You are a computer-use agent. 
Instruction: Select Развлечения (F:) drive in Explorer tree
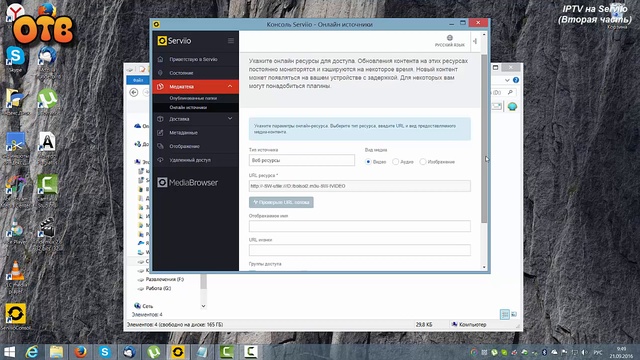point(164,279)
